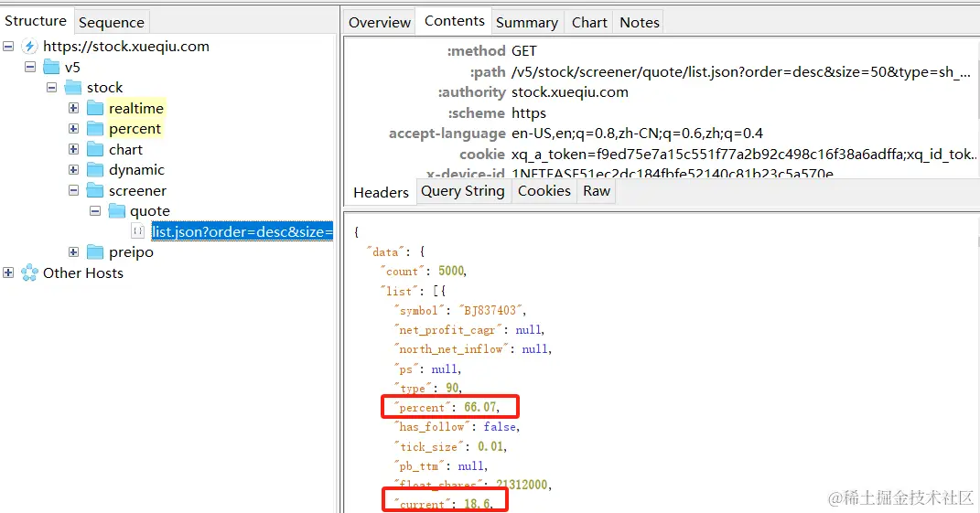Viewport: 980px width, 513px height.
Task: Click the v5 folder icon
Action: click(x=51, y=67)
